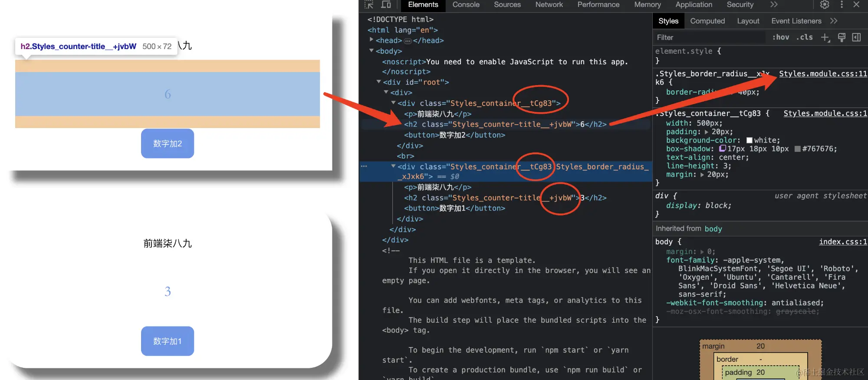Open the Sources tab
868x380 pixels.
507,5
